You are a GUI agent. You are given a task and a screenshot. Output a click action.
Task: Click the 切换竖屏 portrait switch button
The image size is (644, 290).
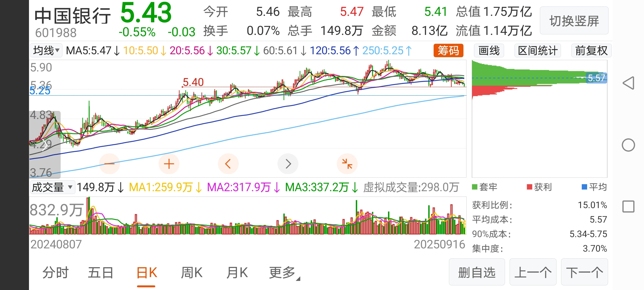coord(574,21)
